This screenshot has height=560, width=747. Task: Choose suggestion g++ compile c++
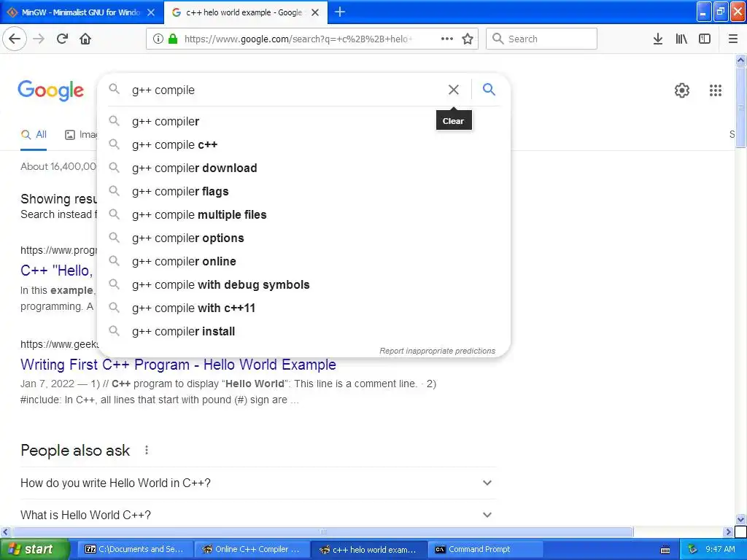(303, 145)
